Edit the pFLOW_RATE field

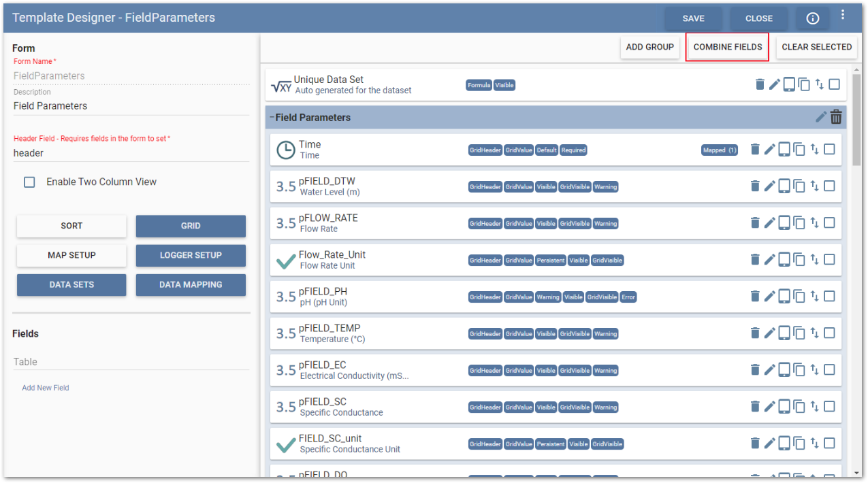coord(769,222)
